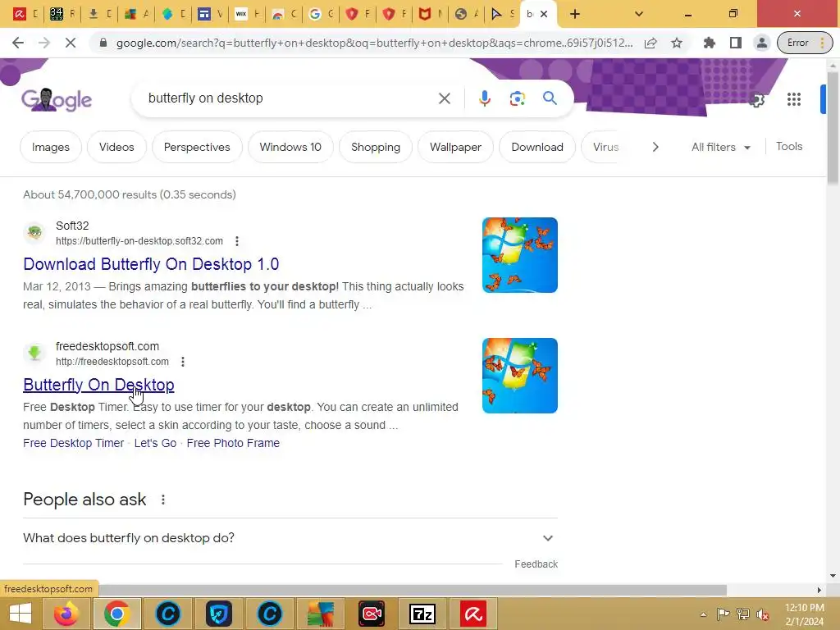
Task: Select the Perspectives filter chip
Action: tap(197, 147)
